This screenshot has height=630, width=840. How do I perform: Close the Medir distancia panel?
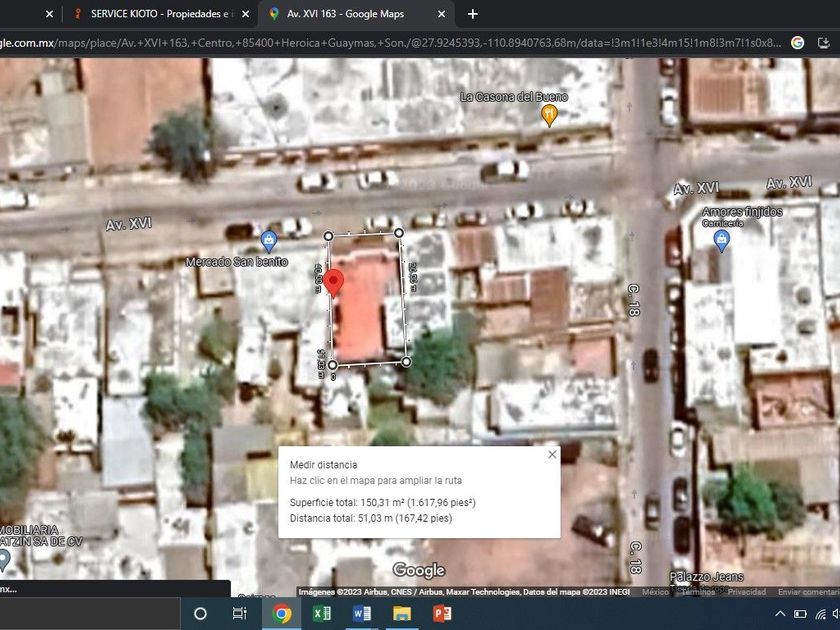point(552,454)
